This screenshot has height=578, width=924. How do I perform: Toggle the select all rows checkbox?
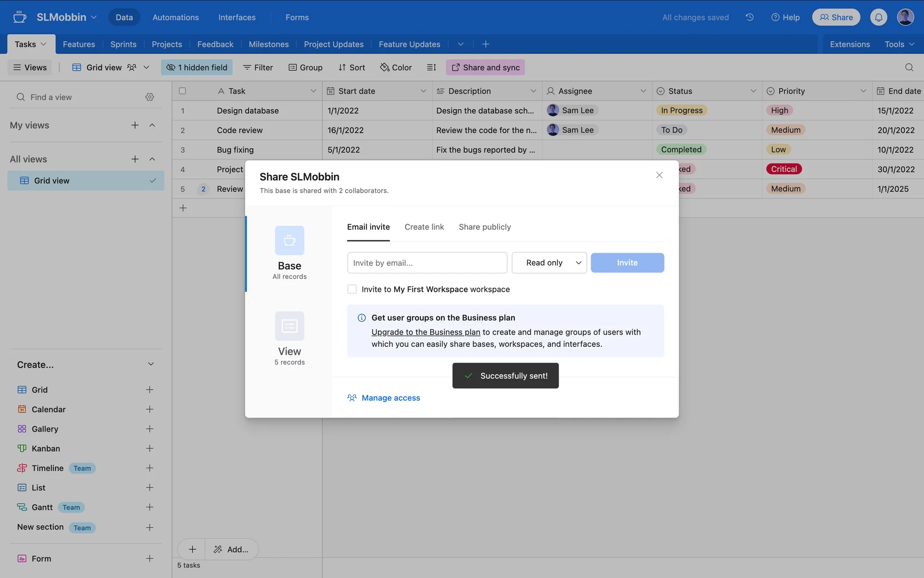(x=182, y=91)
